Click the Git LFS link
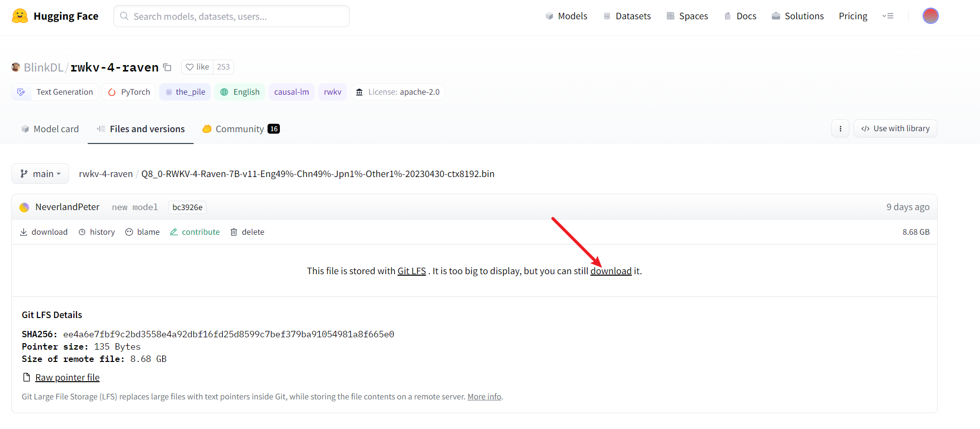Screen dimensions: 980x429 pyautogui.click(x=412, y=271)
